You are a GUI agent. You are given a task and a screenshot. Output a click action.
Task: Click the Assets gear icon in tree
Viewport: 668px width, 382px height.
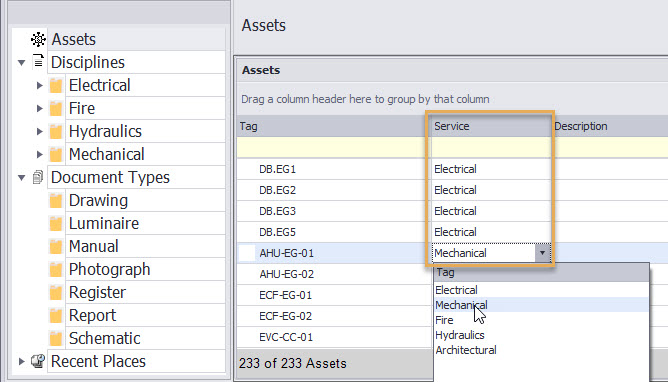tap(38, 39)
